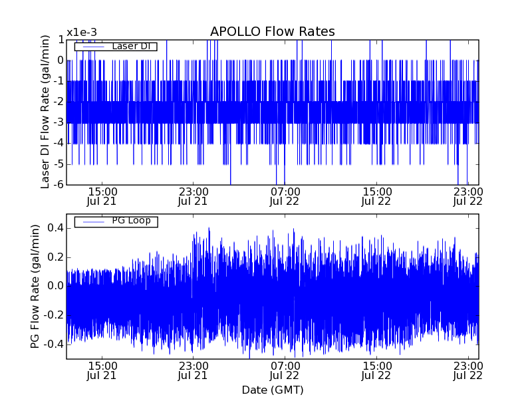This screenshot has height=399, width=532.
Task: Click the '0.0' tick on PG Flow y-axis
Action: point(55,286)
